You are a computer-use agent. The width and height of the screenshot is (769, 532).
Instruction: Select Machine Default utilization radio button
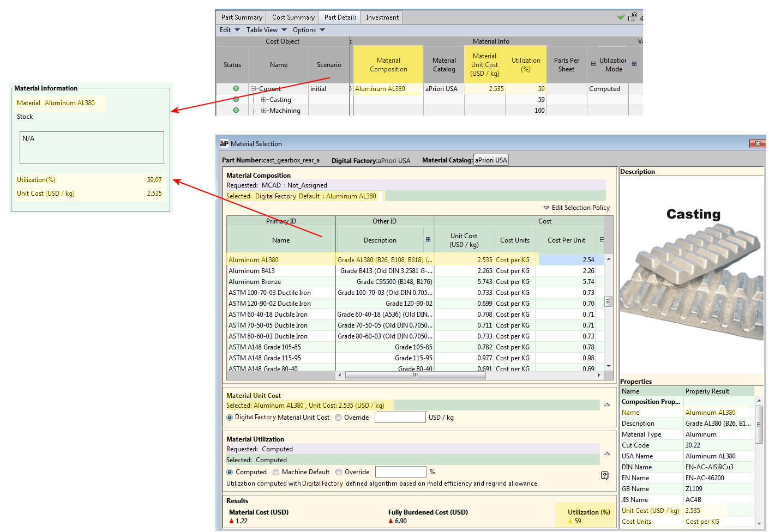coord(276,472)
